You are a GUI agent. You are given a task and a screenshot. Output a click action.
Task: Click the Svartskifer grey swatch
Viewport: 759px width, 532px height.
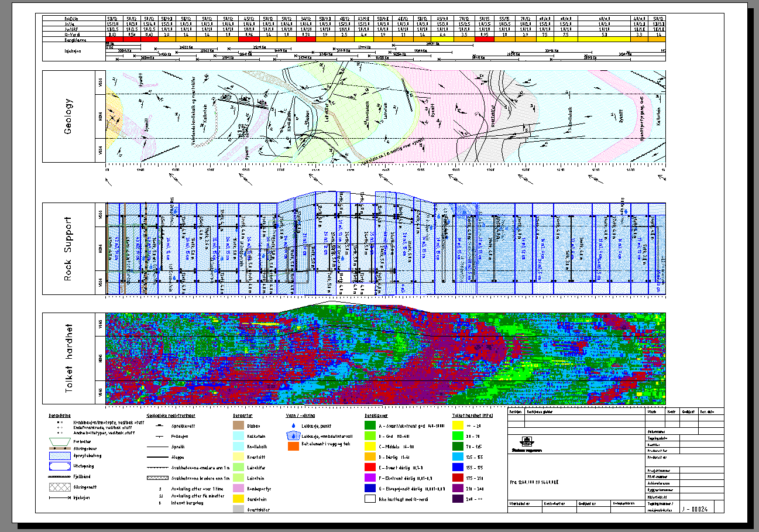click(x=238, y=509)
